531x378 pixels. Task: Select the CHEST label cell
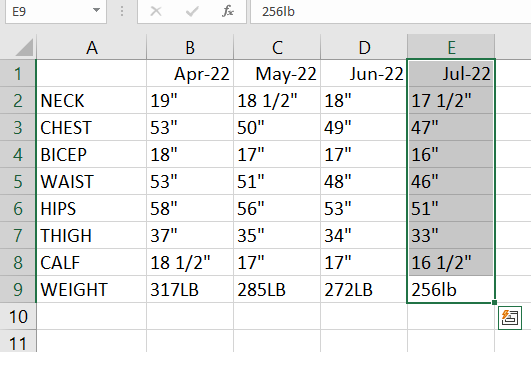pos(91,127)
